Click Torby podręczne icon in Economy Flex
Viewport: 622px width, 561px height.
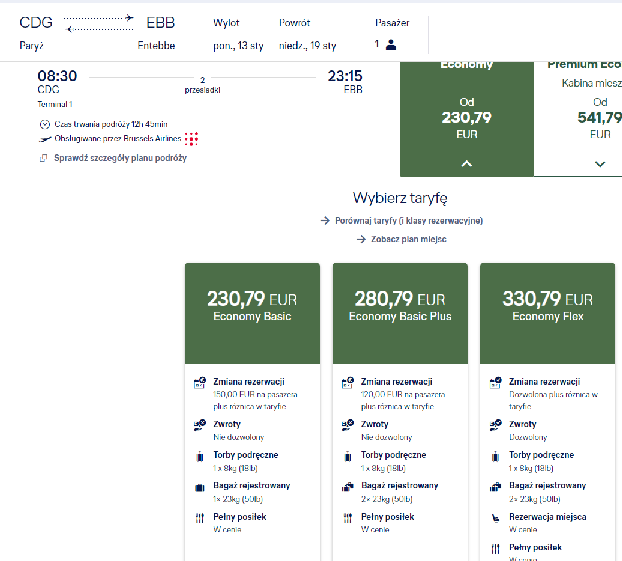coord(495,457)
